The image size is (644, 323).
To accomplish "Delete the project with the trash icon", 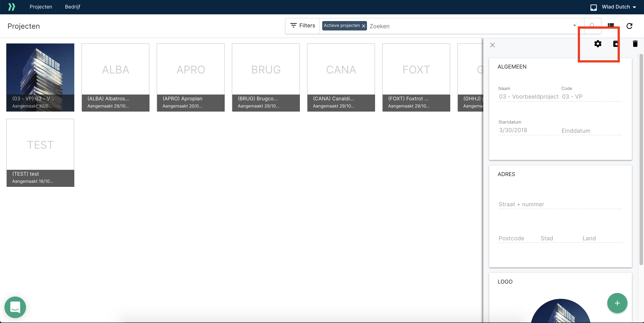I will coord(635,44).
